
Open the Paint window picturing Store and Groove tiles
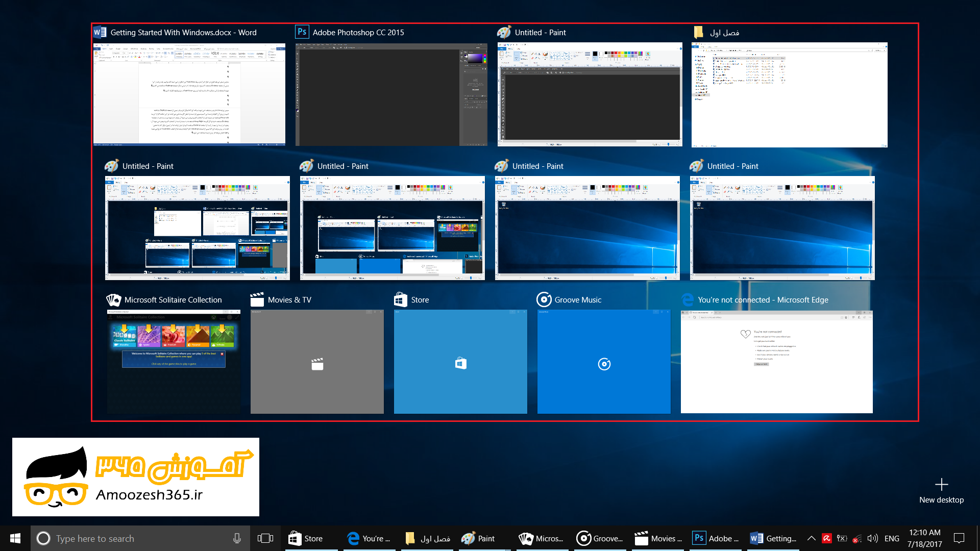tap(393, 228)
